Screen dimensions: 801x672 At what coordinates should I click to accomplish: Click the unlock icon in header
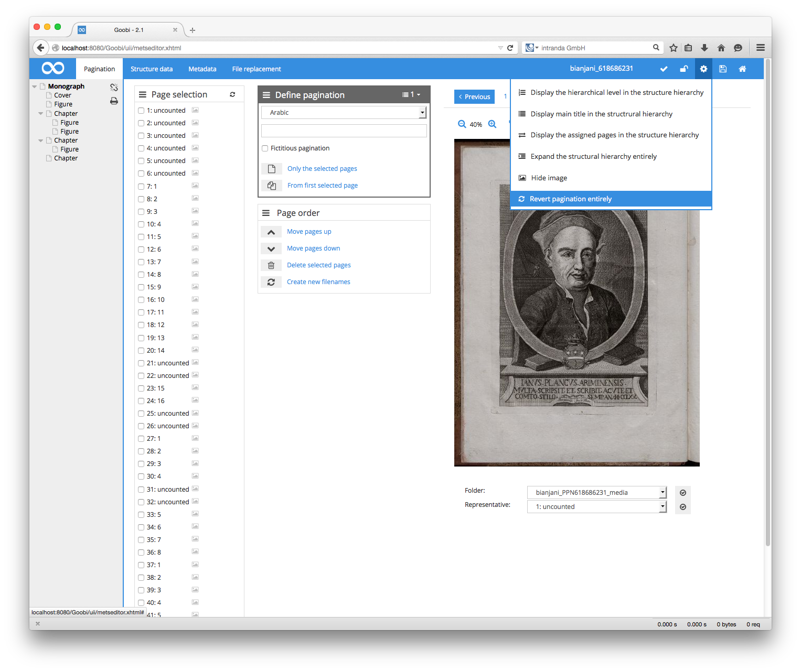684,69
